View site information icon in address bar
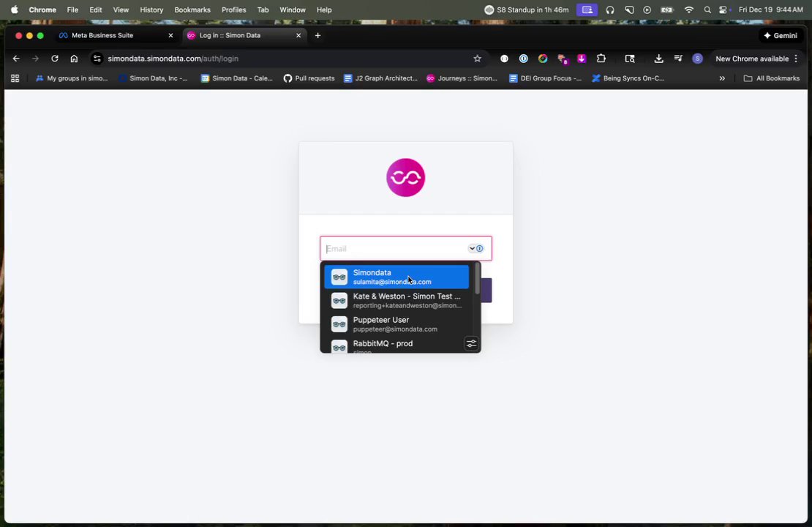 point(97,59)
